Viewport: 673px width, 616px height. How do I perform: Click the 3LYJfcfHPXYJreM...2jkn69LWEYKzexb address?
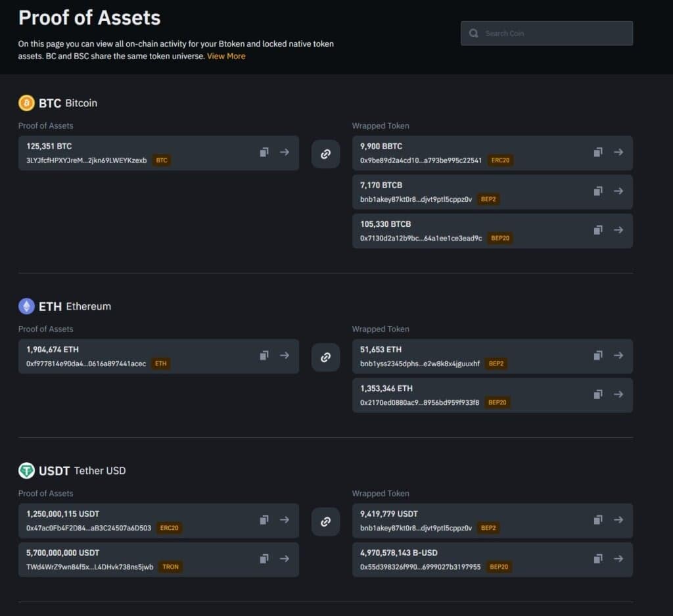pos(86,160)
